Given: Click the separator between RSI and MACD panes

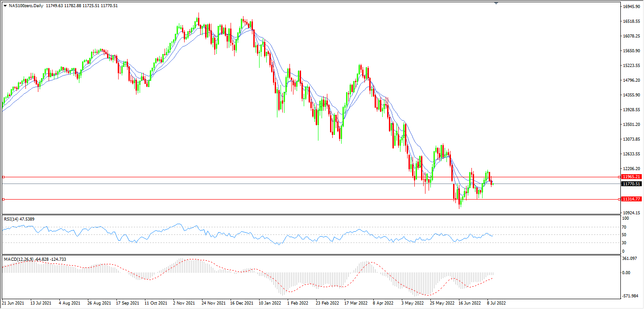Looking at the screenshot, I should 312,255.
